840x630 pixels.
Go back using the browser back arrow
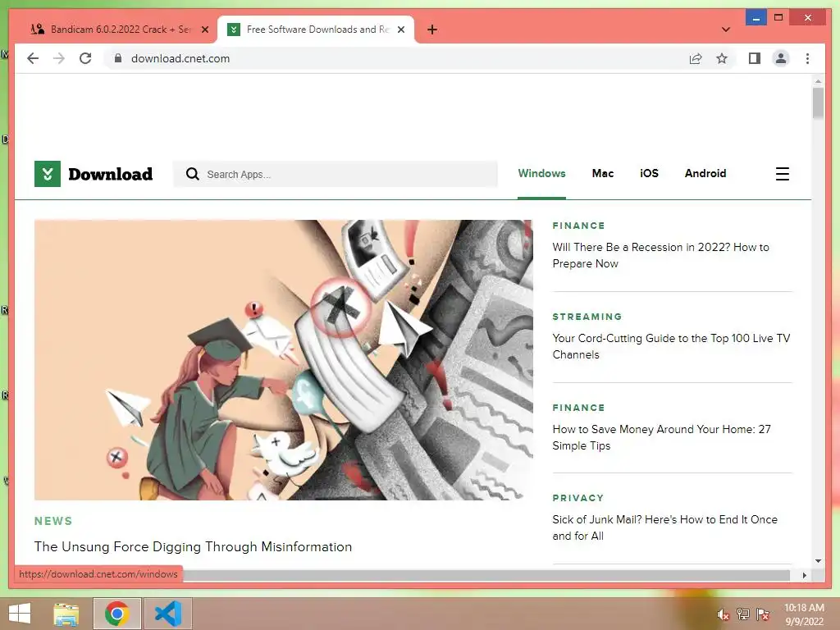(33, 58)
